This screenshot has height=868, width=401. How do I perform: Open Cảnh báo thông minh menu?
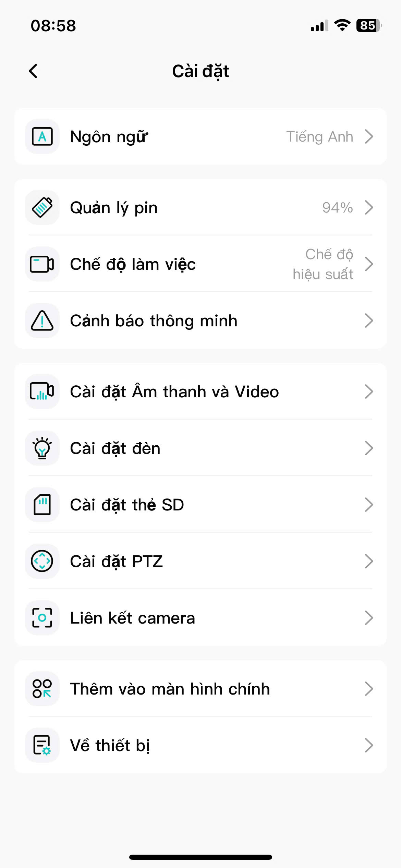[154, 321]
